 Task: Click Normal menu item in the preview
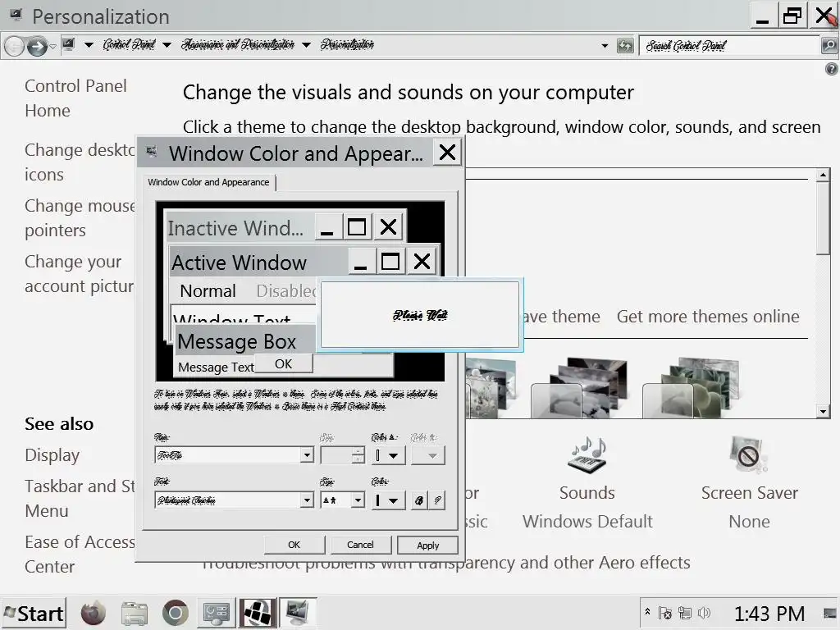pos(208,290)
